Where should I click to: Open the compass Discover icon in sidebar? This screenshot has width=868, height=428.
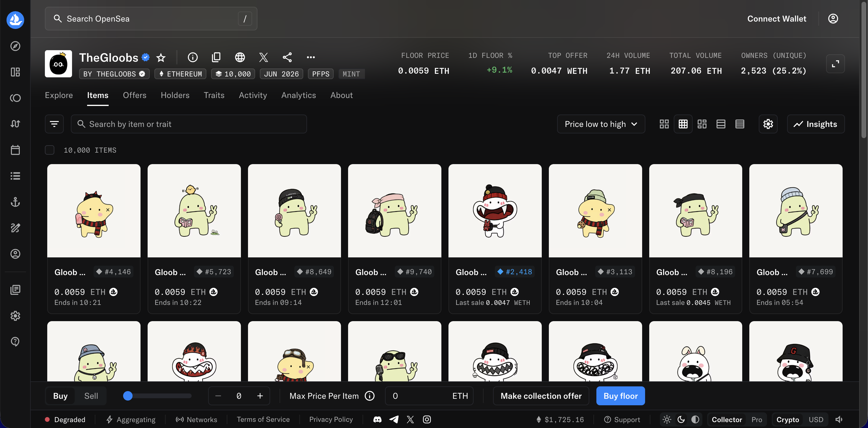[15, 46]
